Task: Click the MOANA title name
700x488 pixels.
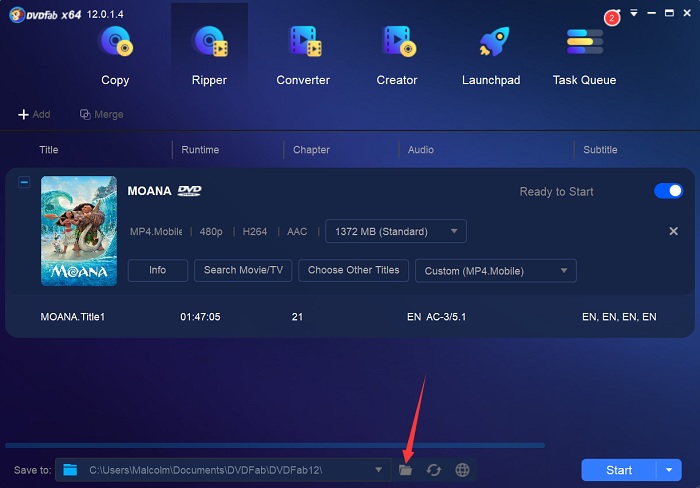Action: (150, 191)
